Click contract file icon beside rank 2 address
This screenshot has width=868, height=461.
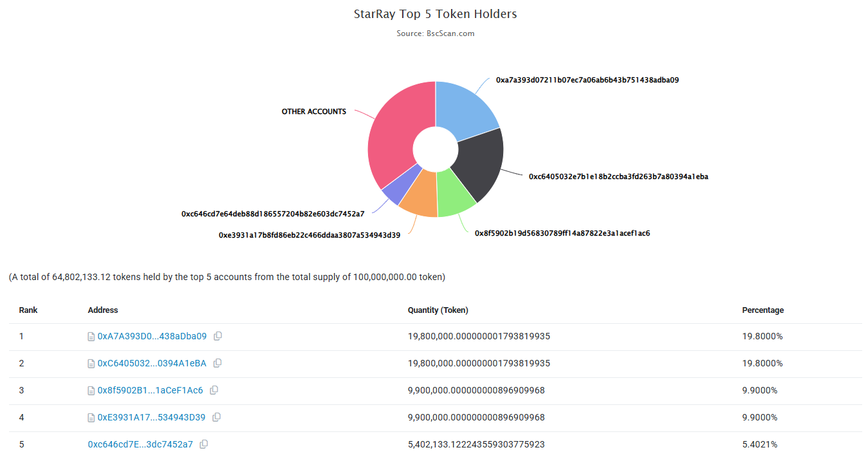(x=91, y=364)
